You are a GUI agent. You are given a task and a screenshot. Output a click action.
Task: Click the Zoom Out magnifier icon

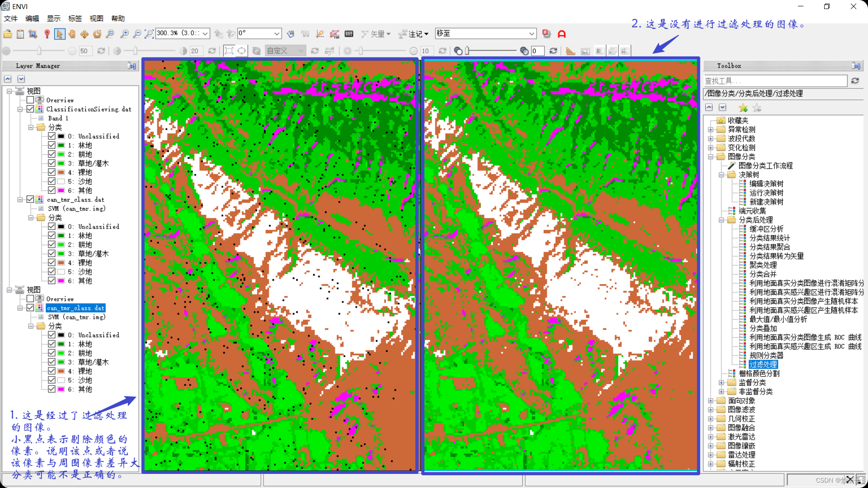click(137, 34)
